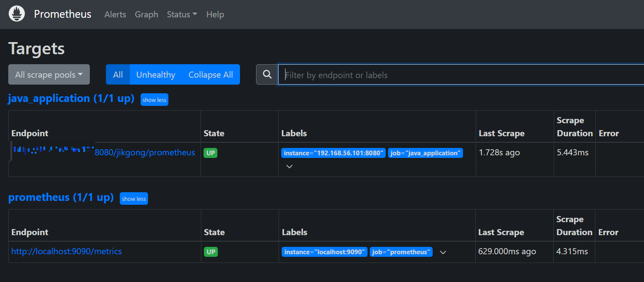Click the java_application pool heading
Viewport: 644px width, 282px height.
point(71,98)
